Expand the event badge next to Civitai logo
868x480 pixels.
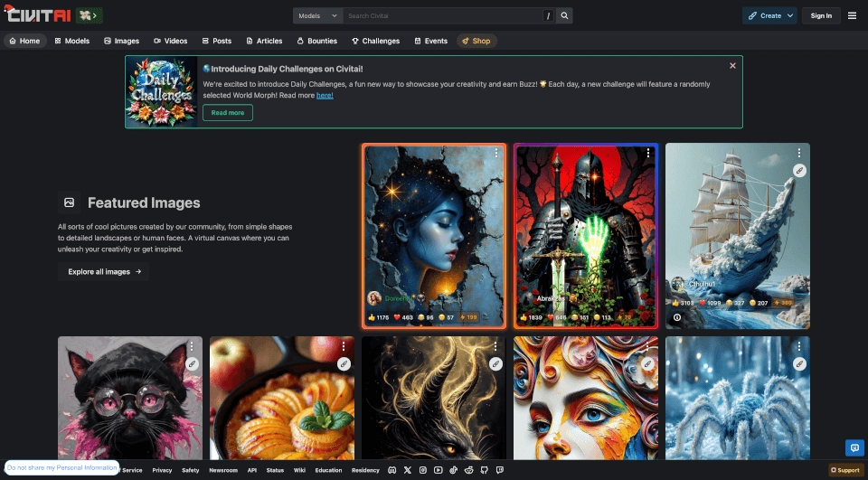coord(90,15)
